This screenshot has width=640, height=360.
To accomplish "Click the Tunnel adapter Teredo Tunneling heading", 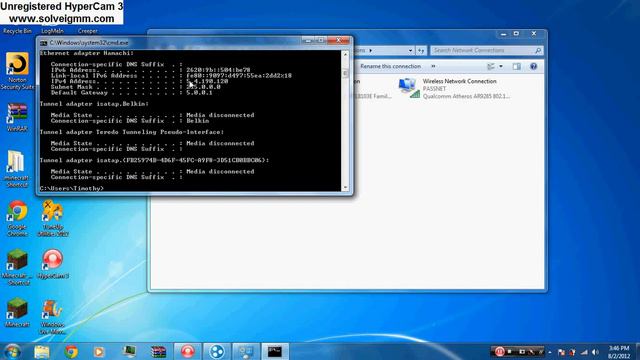I will point(132,132).
